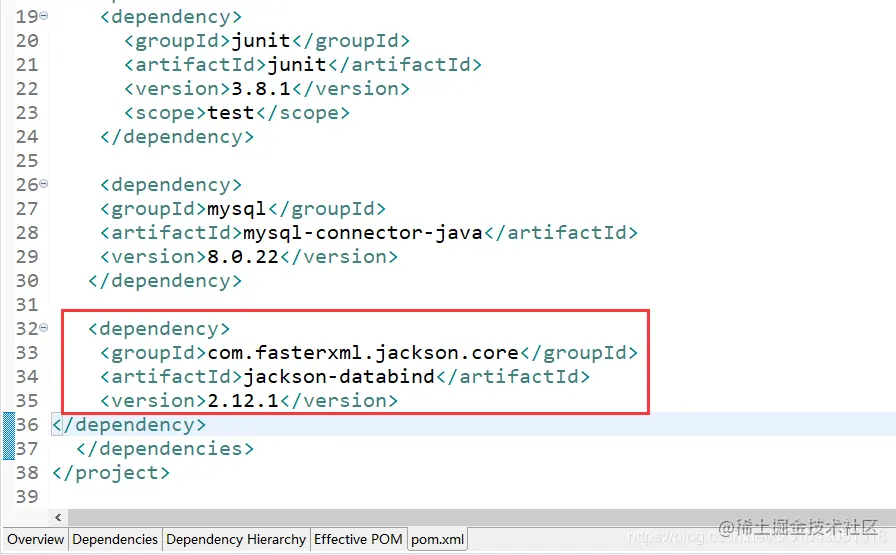Click the junit groupId value on line 20
Screen dimensions: 896x555
(261, 41)
